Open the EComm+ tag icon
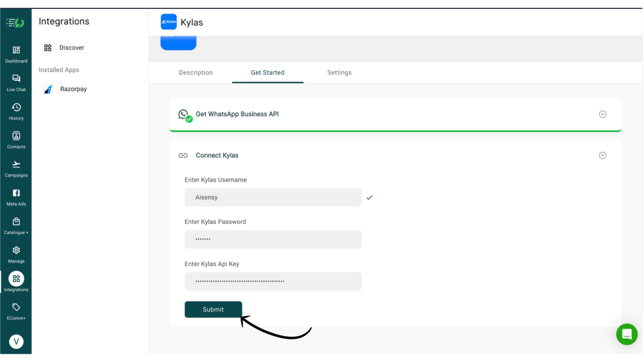The height and width of the screenshot is (362, 644). tap(16, 307)
